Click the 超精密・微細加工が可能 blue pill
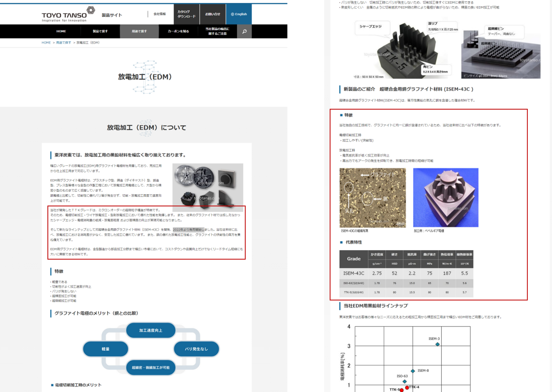 151,367
